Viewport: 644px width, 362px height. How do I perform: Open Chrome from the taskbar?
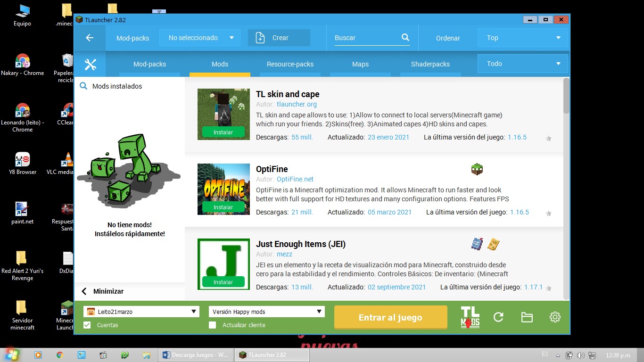click(60, 355)
